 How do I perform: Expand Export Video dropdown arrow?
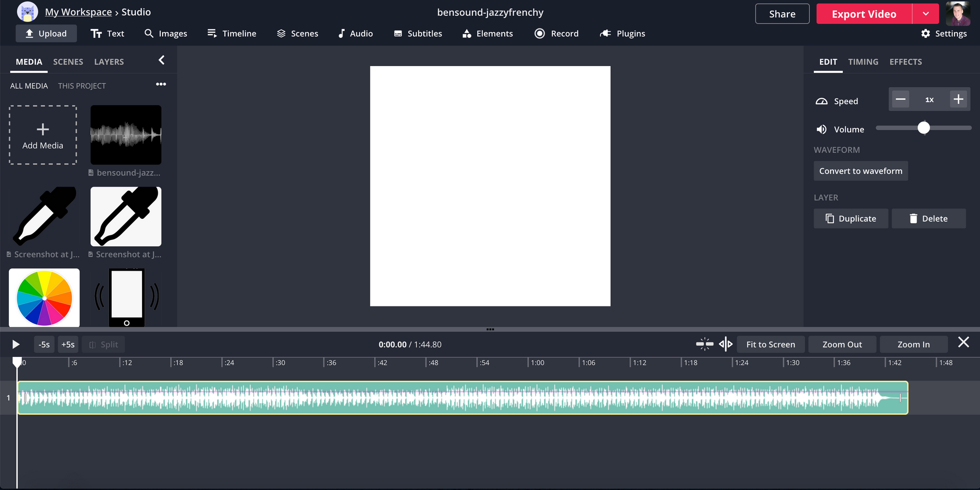[x=926, y=14]
